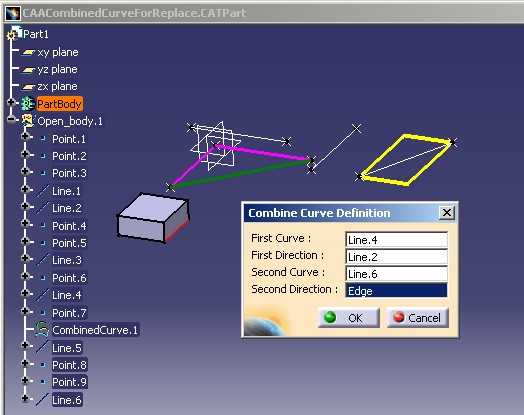Viewport: 524px width, 415px height.
Task: Select Point.9 in the tree
Action: point(70,382)
